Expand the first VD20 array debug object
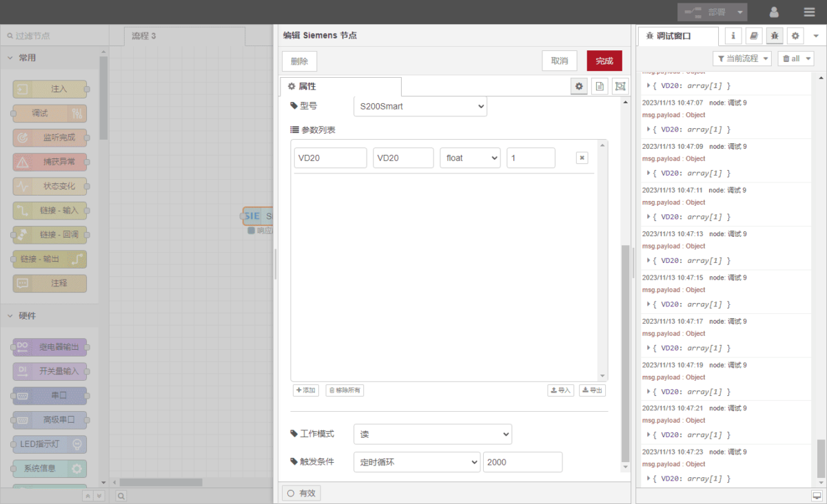This screenshot has height=504, width=827. [649, 85]
